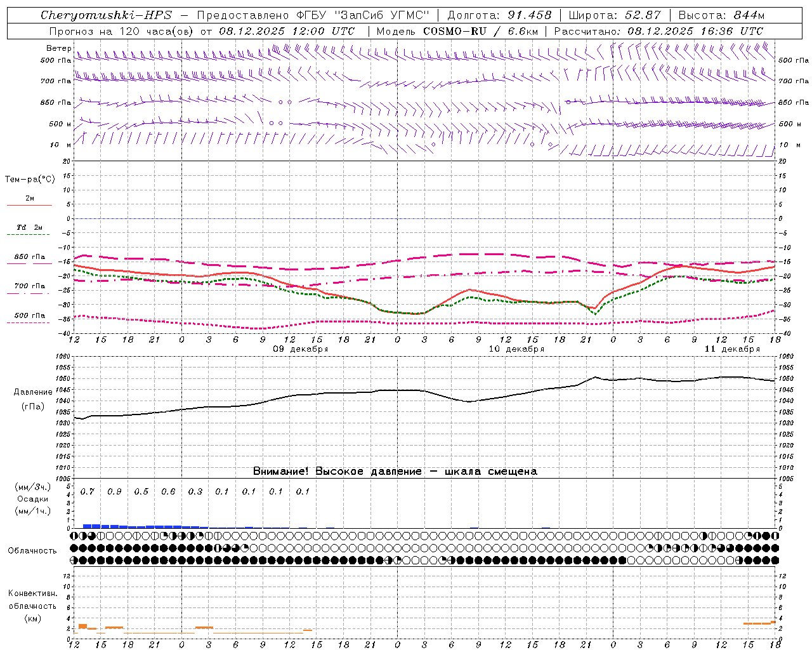The image size is (812, 650).
Task: Click the '(мм/1ч.)' precipitation unit label
Action: 33,511
